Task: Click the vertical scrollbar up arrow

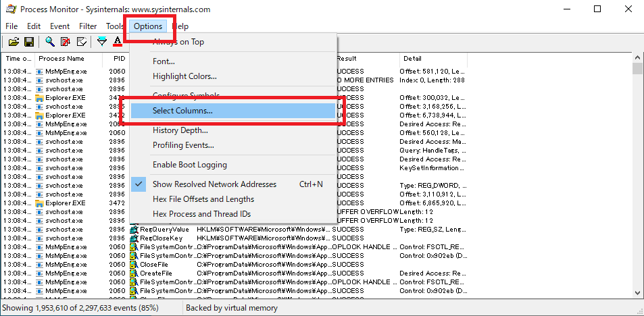Action: click(637, 58)
